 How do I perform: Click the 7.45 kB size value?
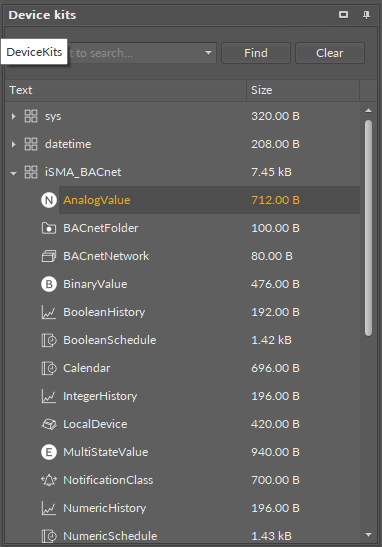click(271, 172)
